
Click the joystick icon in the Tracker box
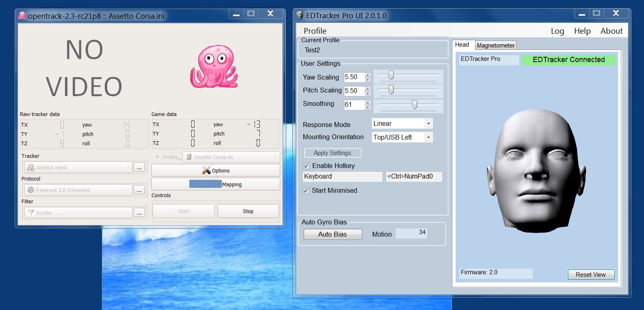30,167
